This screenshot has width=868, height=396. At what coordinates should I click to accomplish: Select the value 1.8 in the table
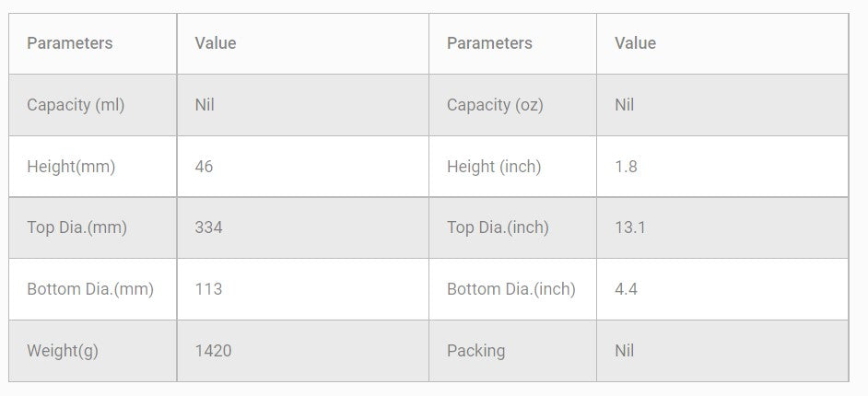coord(626,167)
